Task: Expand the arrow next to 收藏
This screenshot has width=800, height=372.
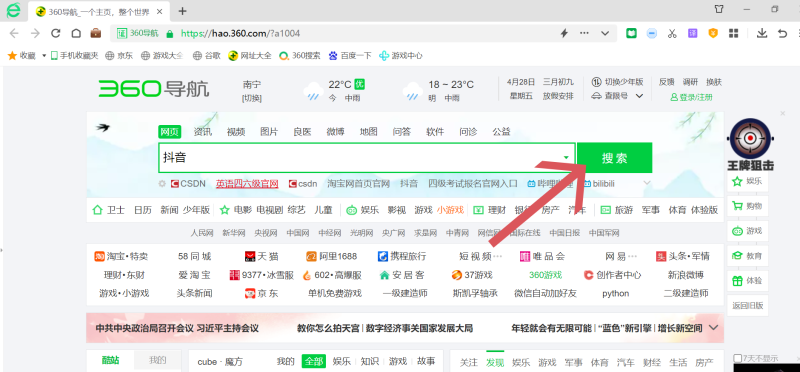Action: 44,56
